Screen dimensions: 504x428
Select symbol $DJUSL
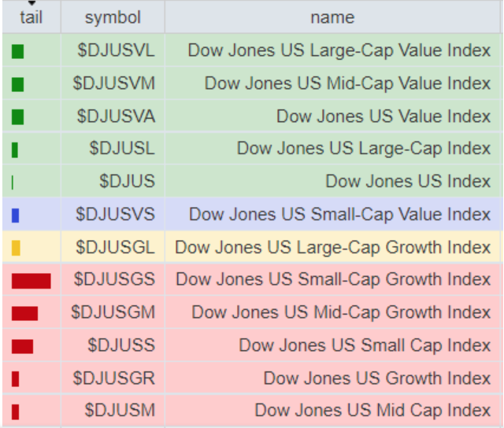pyautogui.click(x=122, y=149)
